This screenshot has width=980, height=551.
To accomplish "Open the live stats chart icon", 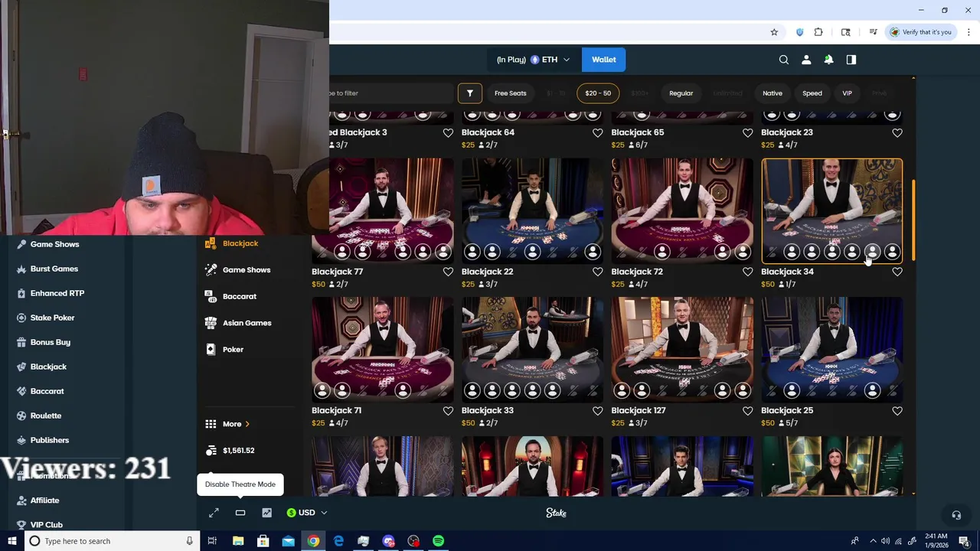I will 266,513.
